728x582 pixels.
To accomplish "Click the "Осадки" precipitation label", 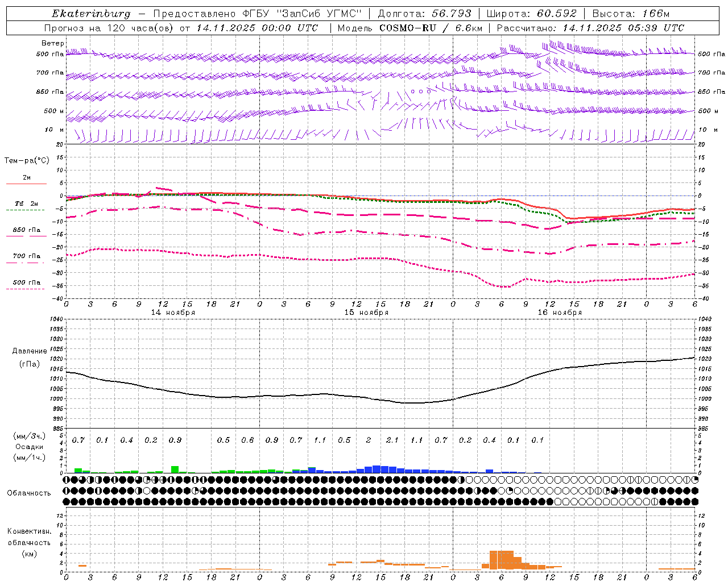I will (x=29, y=447).
